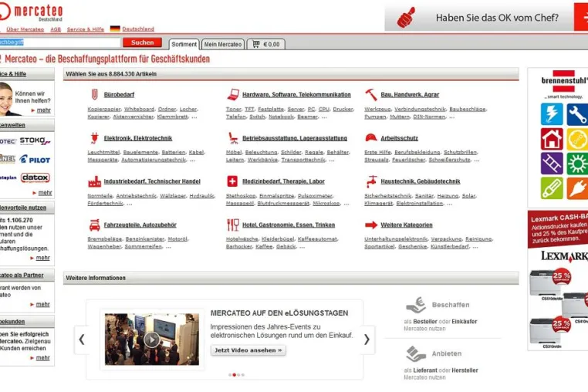588x392 pixels.
Task: Click the factory icon for Industriebedarf
Action: (94, 181)
